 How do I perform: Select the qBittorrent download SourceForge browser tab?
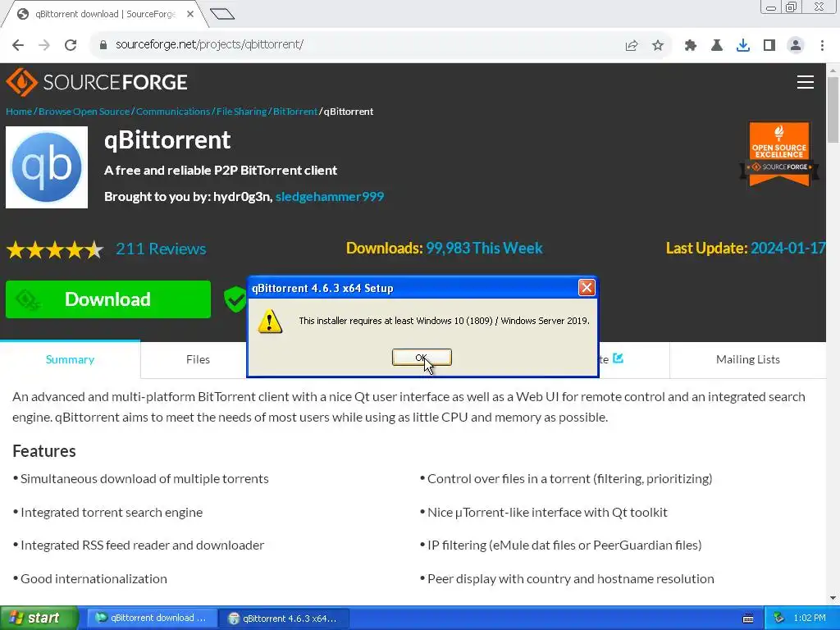click(x=104, y=14)
